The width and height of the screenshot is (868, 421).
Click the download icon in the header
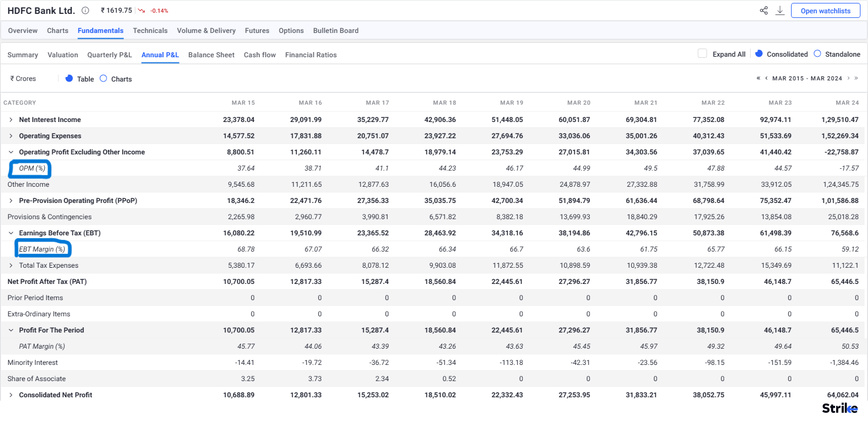coord(780,10)
